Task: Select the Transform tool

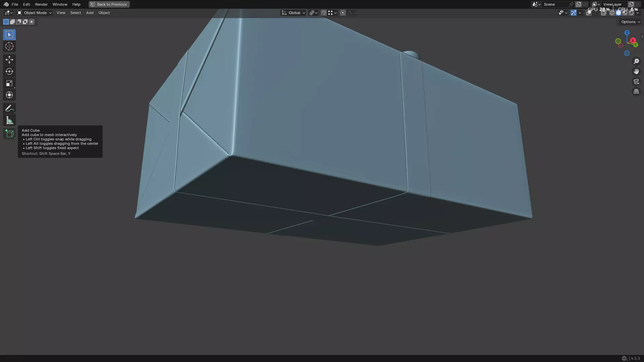Action: 9,95
